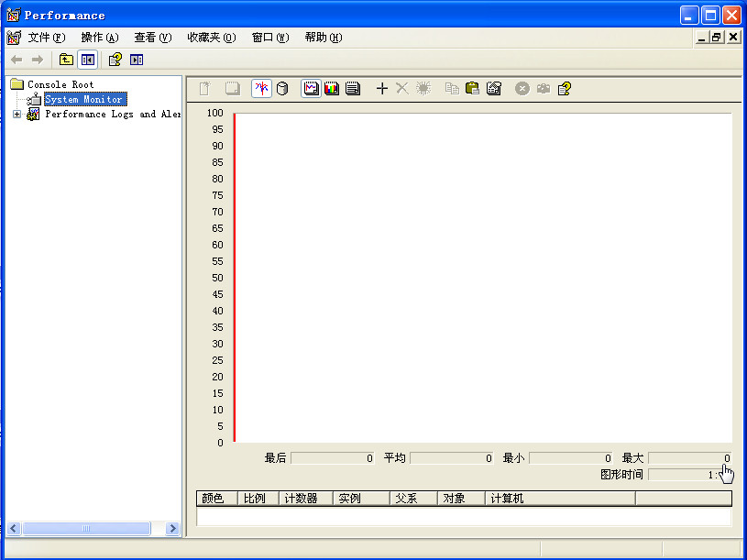The width and height of the screenshot is (747, 560).
Task: Click the 计算机 column header
Action: [x=560, y=498]
